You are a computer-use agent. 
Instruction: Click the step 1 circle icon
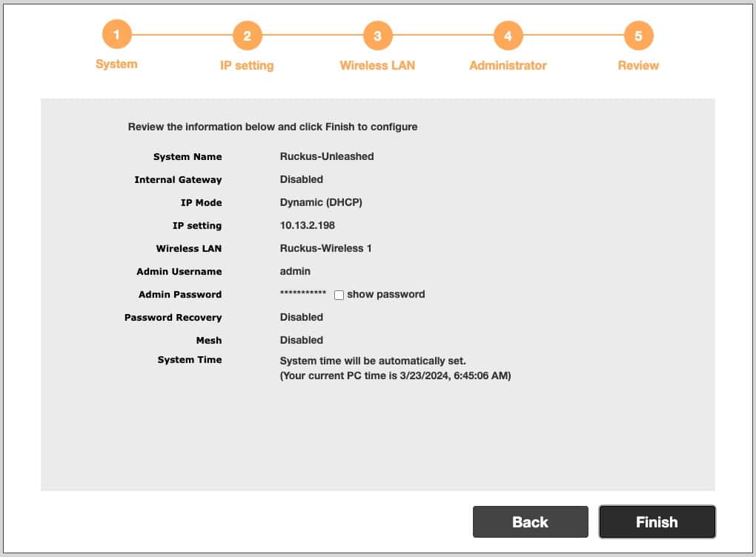pos(116,34)
